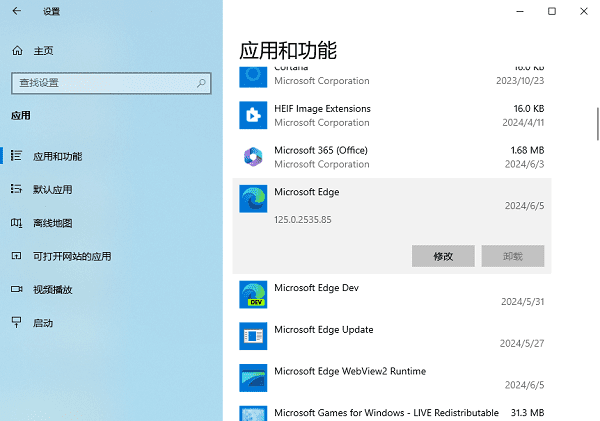Click the Edge WebView2 Runtime icon

pyautogui.click(x=253, y=378)
